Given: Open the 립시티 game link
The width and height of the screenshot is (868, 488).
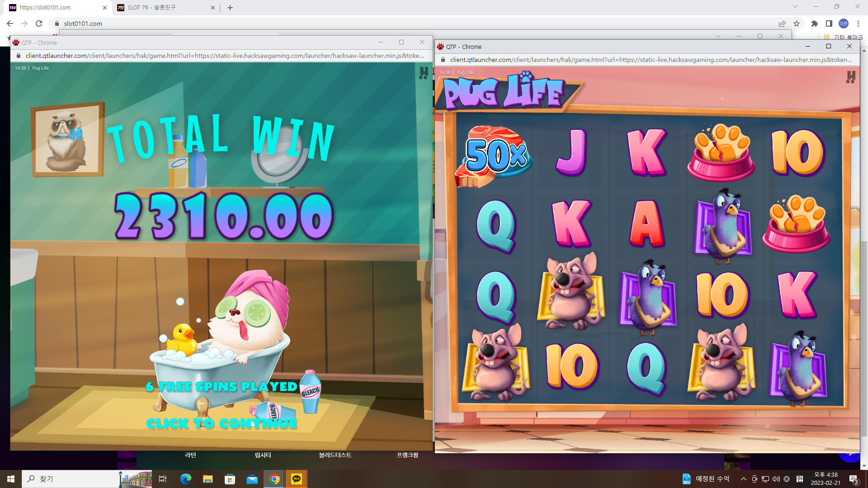Looking at the screenshot, I should [x=263, y=455].
